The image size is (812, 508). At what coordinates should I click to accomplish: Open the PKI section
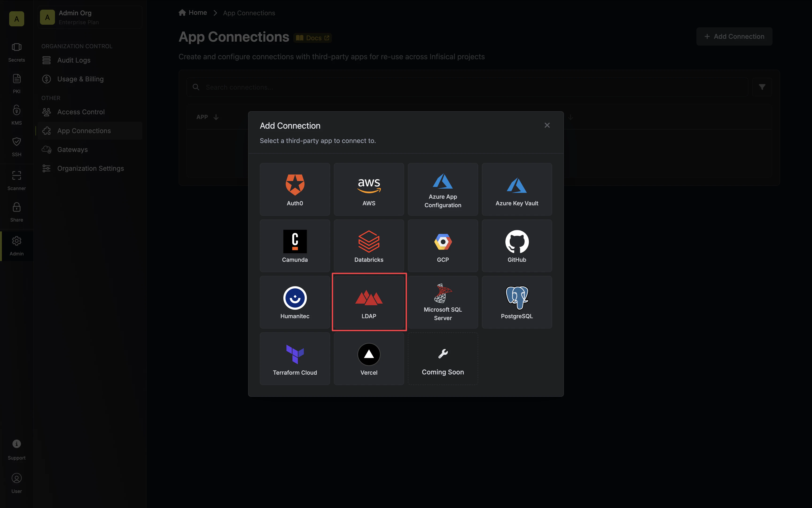[16, 84]
